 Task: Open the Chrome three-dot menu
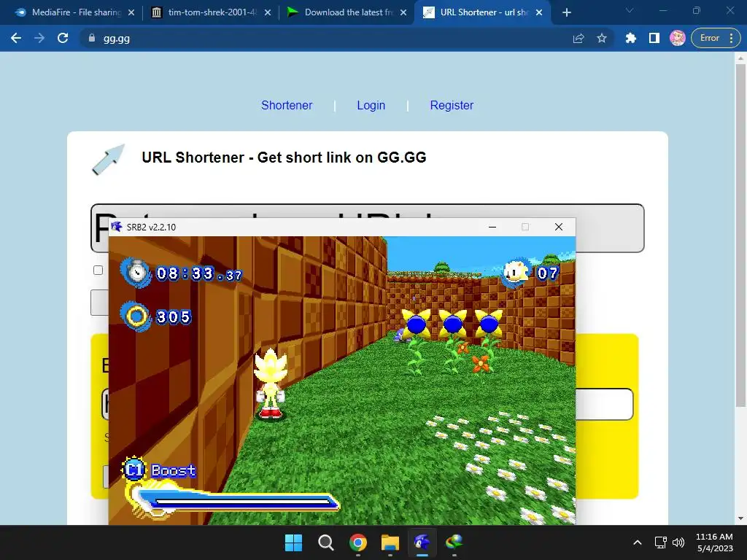pyautogui.click(x=731, y=38)
